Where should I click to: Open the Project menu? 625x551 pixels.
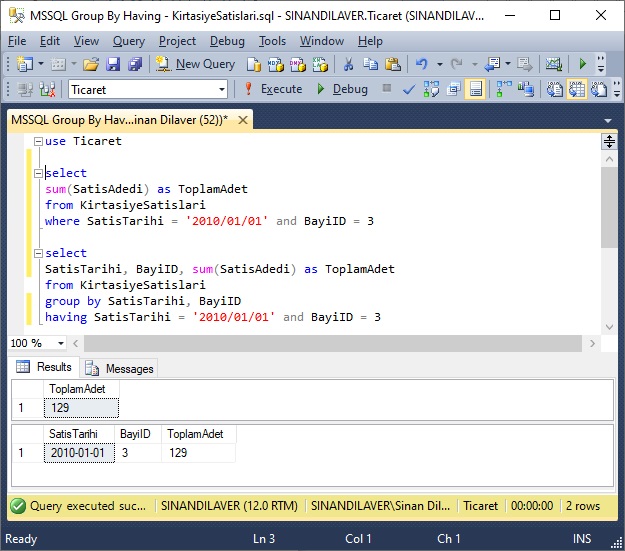click(177, 41)
